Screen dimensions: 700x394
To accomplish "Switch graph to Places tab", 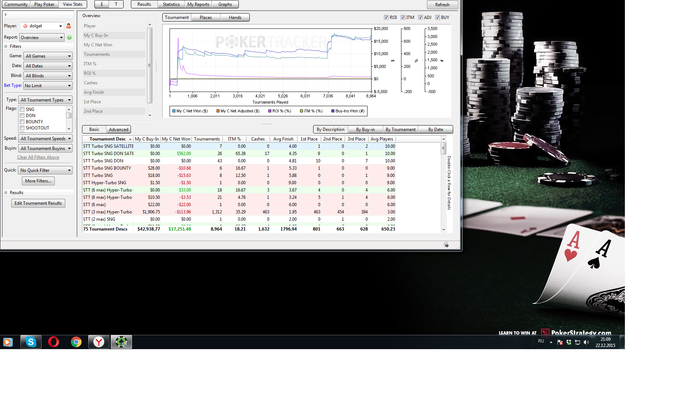I will point(206,17).
